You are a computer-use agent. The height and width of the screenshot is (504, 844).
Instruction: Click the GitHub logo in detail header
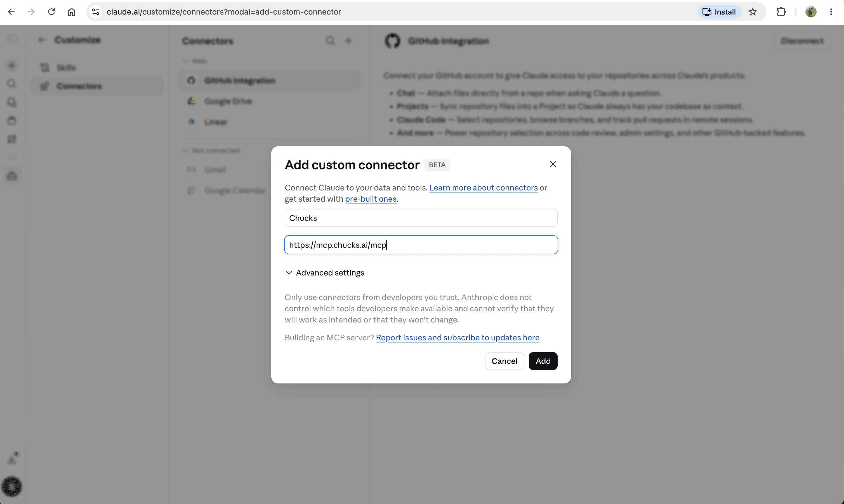pyautogui.click(x=392, y=41)
